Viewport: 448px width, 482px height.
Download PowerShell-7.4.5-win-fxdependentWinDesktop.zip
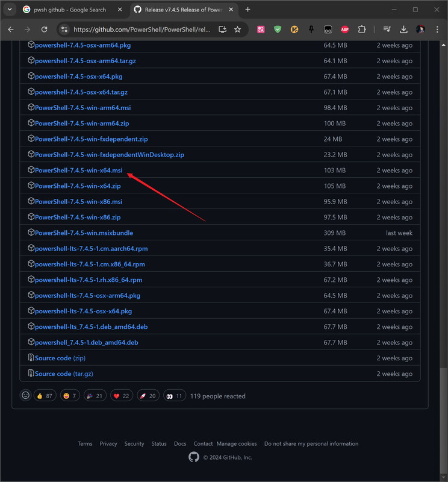(110, 155)
